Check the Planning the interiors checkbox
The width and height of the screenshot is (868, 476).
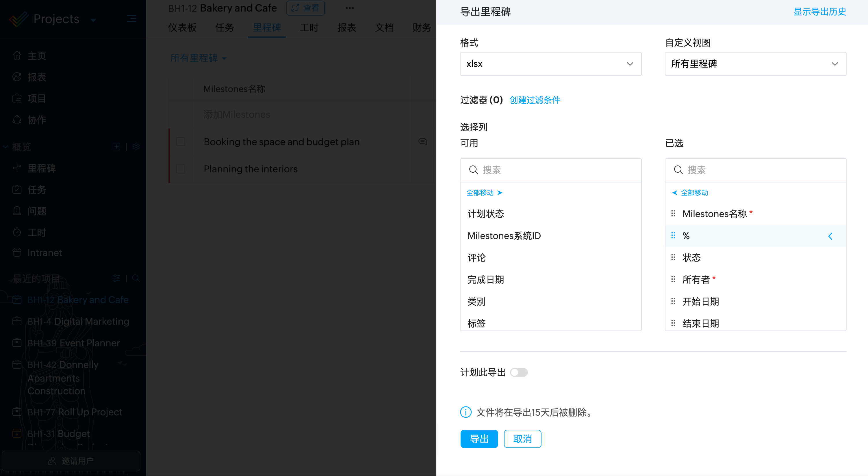181,169
